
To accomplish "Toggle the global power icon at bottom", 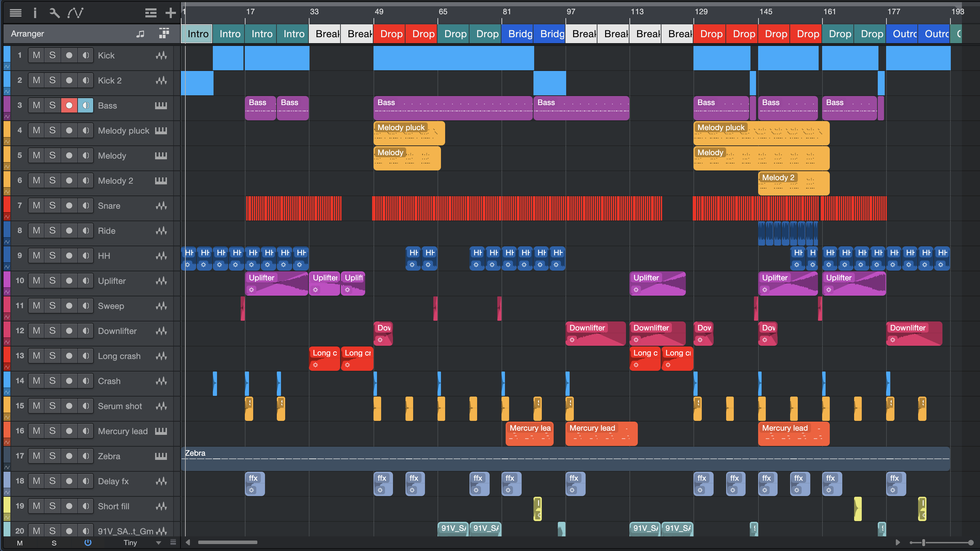I will point(88,543).
